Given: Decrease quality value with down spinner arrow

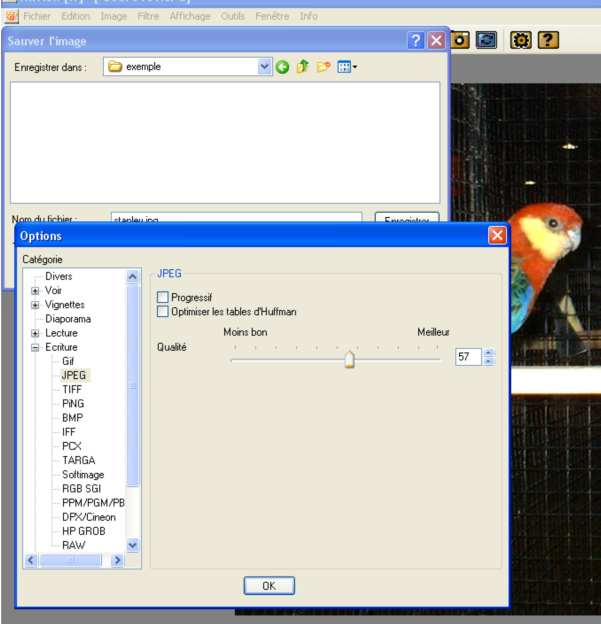Looking at the screenshot, I should point(488,361).
